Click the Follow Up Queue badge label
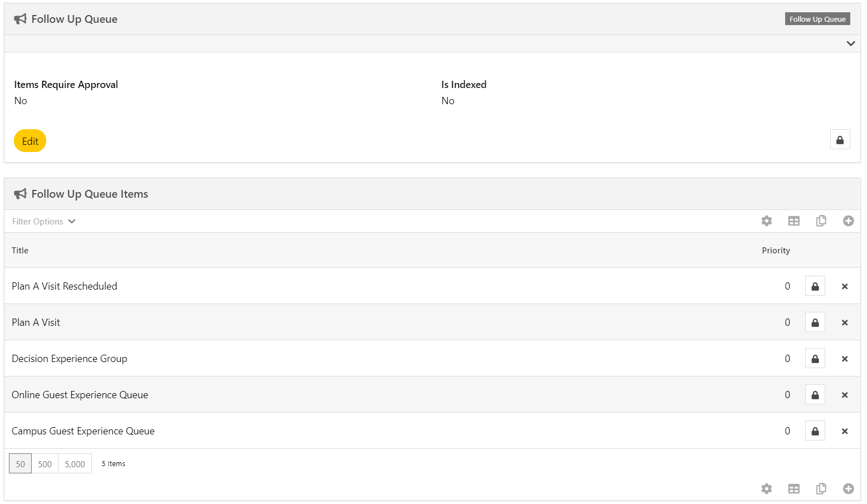This screenshot has width=867, height=504. point(817,19)
